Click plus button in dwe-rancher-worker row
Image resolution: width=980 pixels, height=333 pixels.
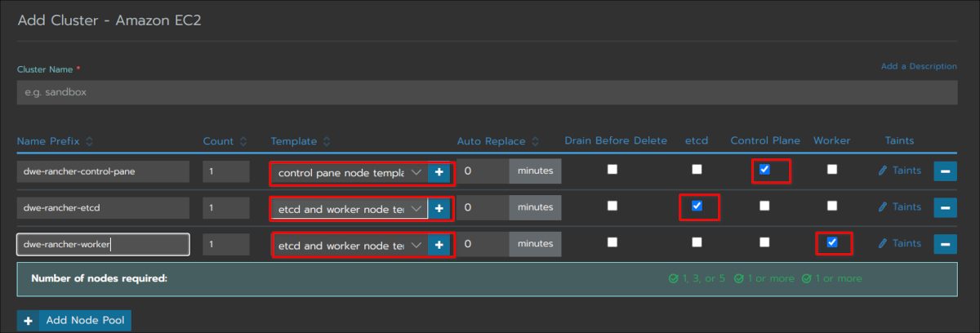[439, 244]
